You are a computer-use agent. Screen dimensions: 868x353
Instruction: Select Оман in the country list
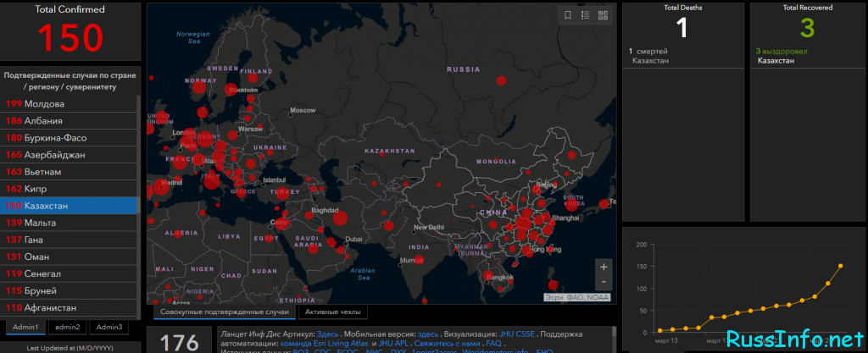[x=69, y=256]
